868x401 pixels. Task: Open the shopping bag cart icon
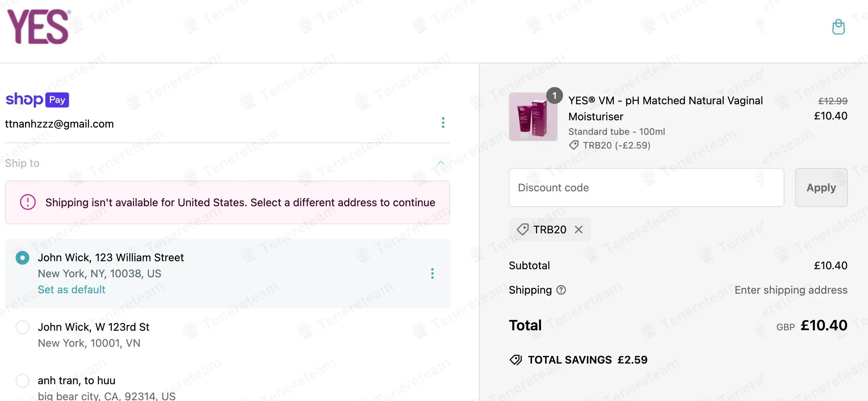[838, 27]
